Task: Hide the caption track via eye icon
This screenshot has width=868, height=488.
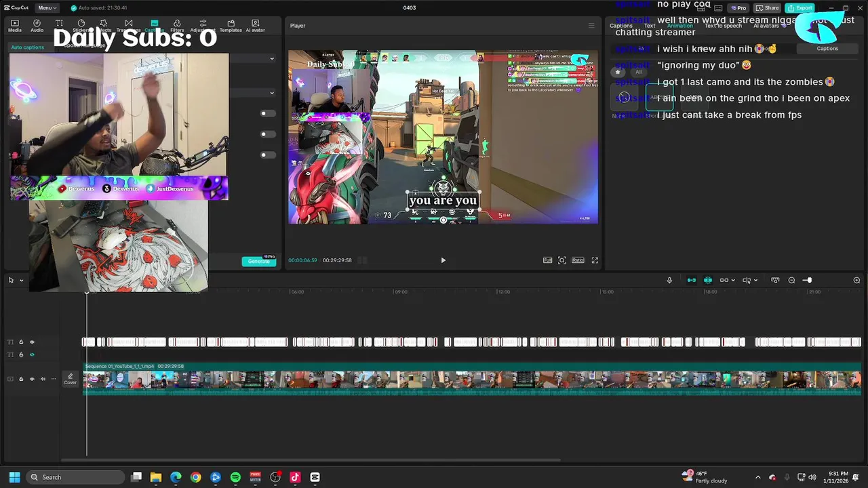Action: [31, 342]
